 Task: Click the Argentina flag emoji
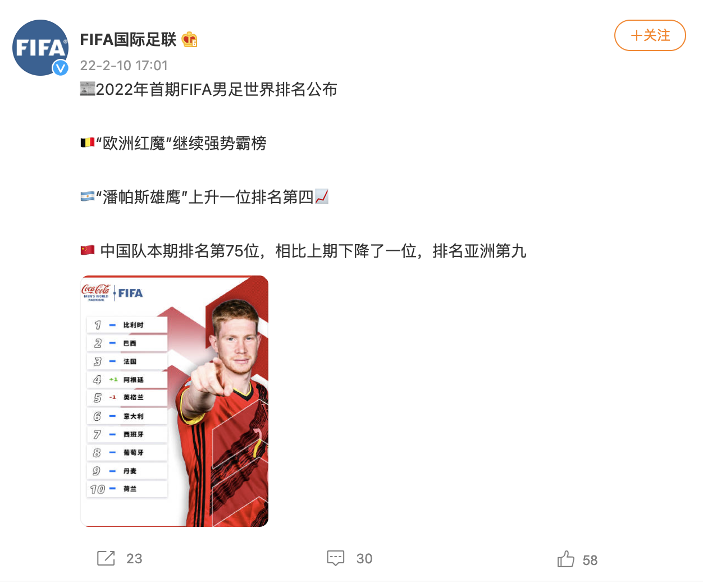click(x=87, y=197)
